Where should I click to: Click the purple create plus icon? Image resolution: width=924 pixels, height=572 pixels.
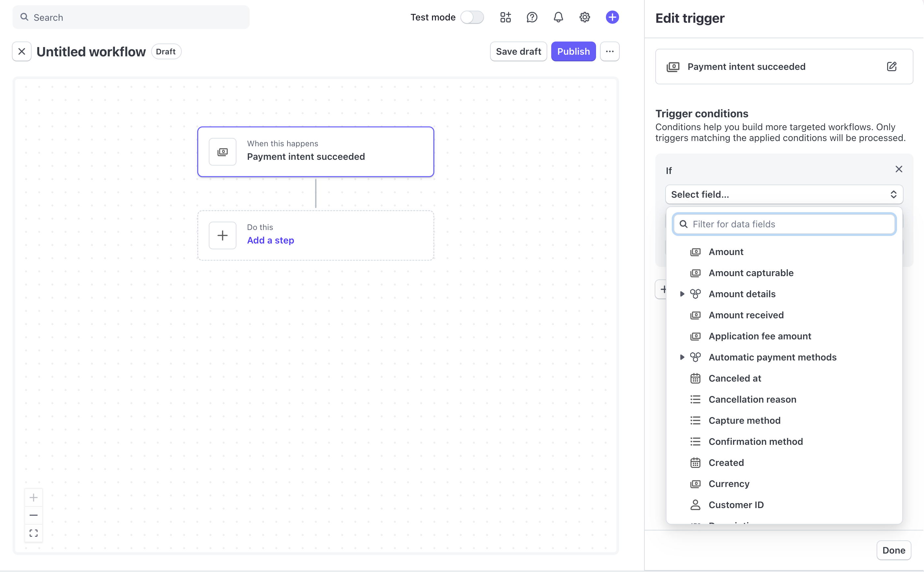pos(612,17)
